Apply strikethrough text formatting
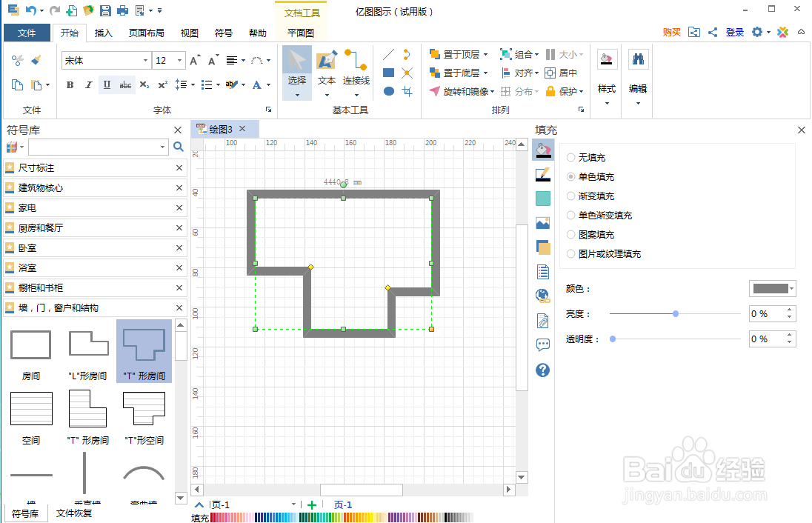812x523 pixels. click(125, 85)
